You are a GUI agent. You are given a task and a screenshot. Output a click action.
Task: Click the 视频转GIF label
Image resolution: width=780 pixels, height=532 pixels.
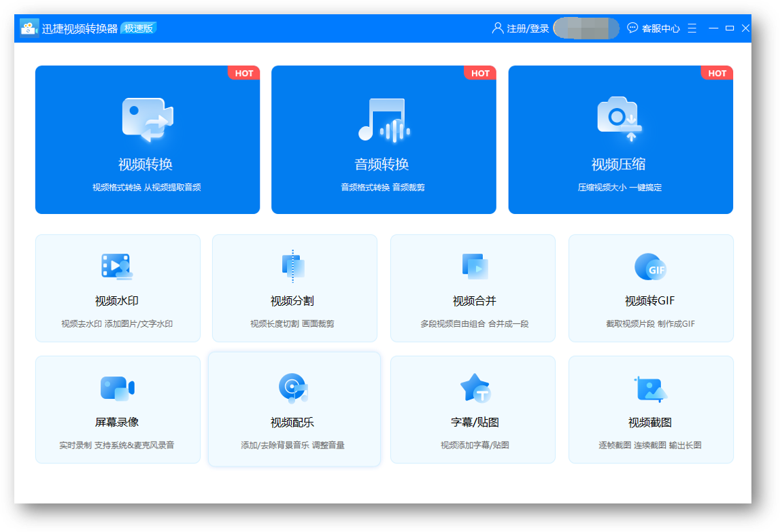(649, 301)
